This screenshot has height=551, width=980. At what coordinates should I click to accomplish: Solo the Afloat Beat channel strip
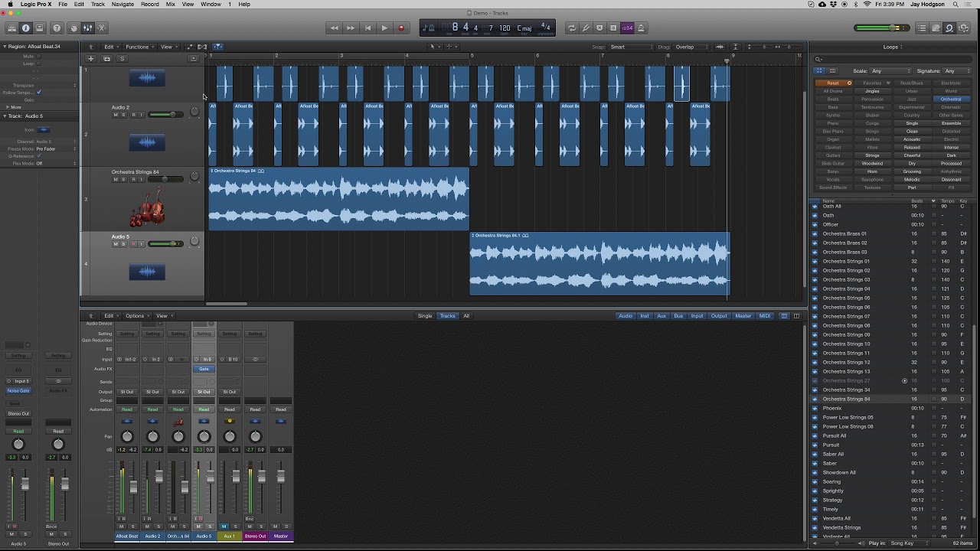point(132,527)
